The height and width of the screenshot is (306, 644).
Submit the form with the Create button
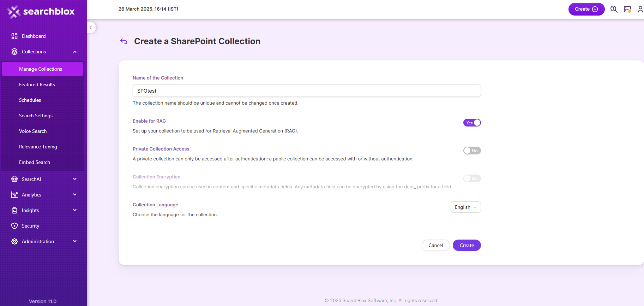click(x=467, y=245)
